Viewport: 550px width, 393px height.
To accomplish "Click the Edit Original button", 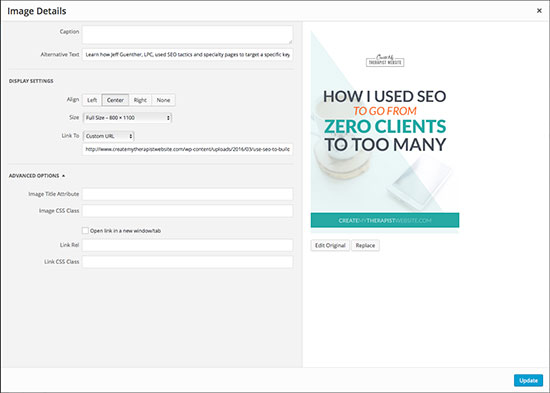I will [330, 245].
